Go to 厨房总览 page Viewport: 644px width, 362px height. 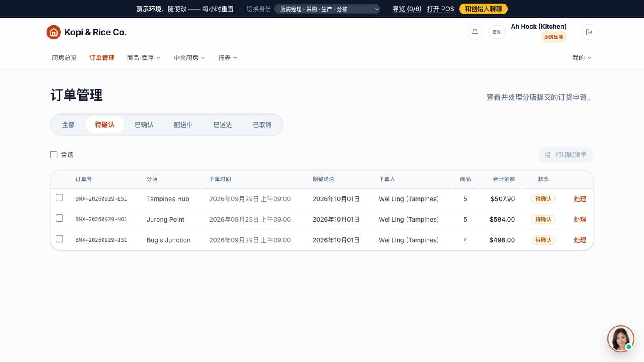pos(64,58)
